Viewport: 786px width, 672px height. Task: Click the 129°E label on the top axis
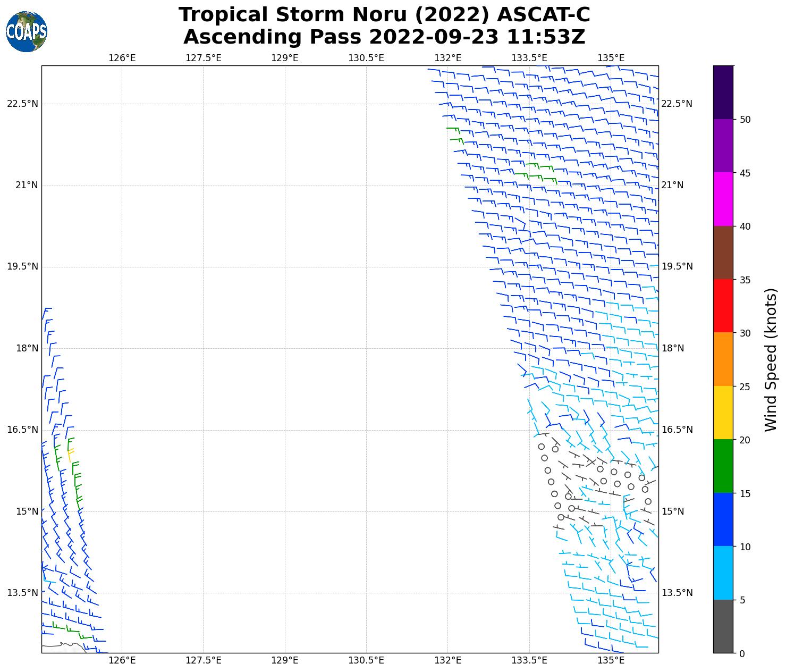pyautogui.click(x=284, y=58)
